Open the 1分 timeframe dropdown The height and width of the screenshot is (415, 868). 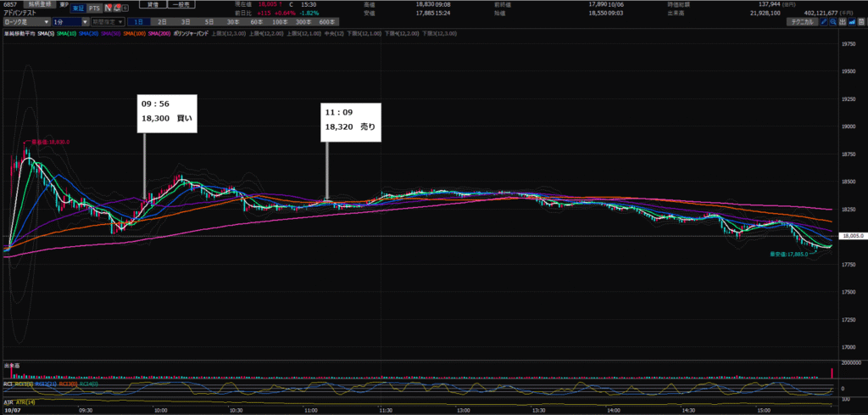click(70, 21)
